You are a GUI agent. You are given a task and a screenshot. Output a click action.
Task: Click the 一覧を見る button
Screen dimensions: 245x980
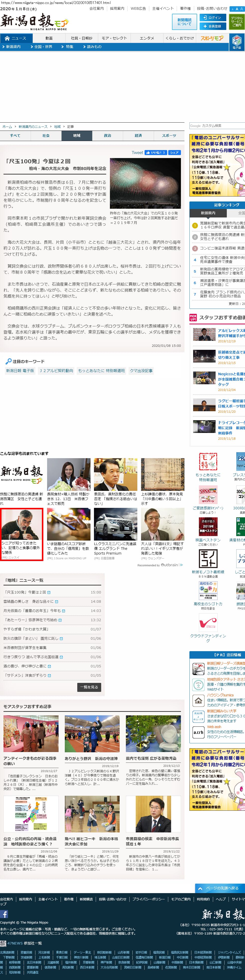point(89,687)
